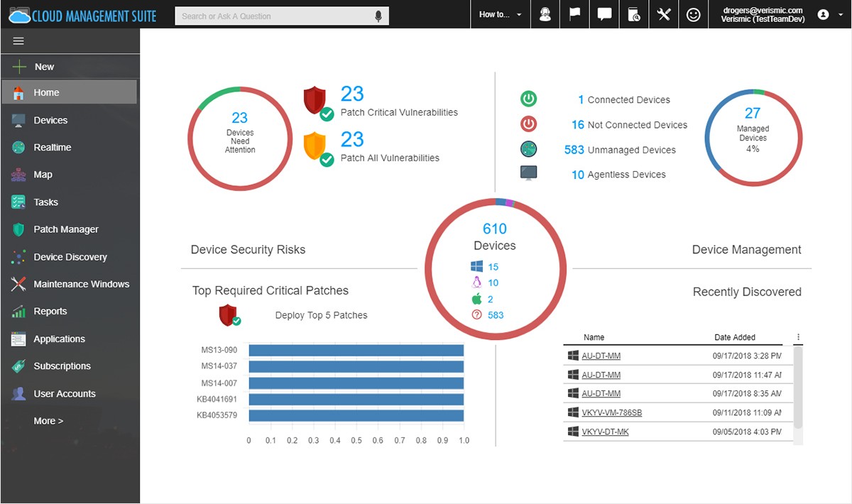
Task: Click the unknown devices count 583
Action: pyautogui.click(x=496, y=315)
